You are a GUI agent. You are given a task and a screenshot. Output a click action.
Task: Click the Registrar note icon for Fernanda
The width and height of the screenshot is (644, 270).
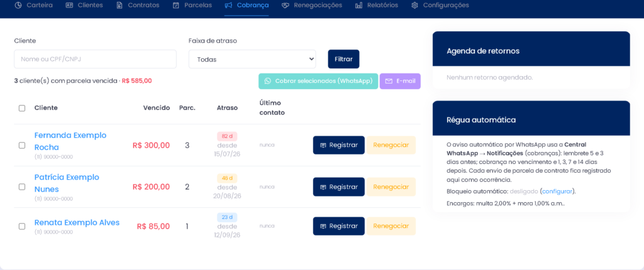[323, 145]
